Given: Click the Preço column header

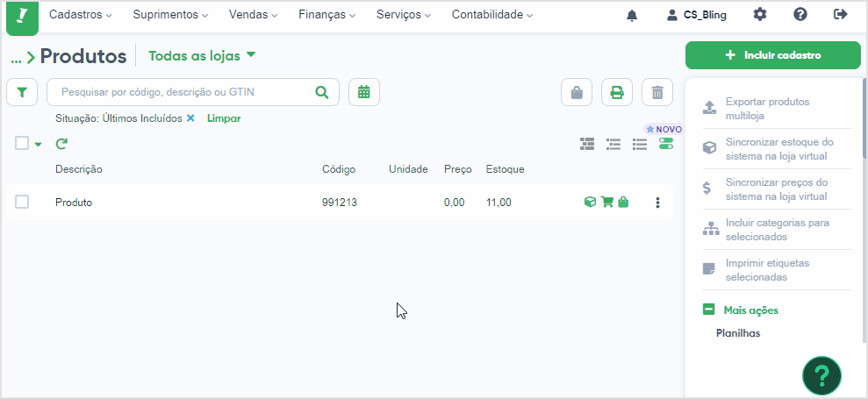Looking at the screenshot, I should [x=458, y=169].
